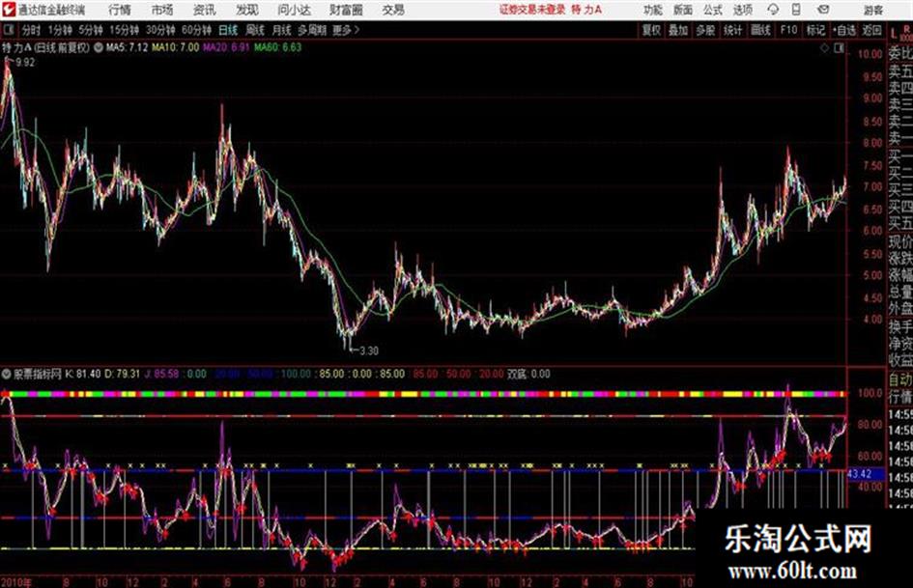This screenshot has width=913, height=588.
Task: Click the diamond icon at chart top-right
Action: (824, 49)
